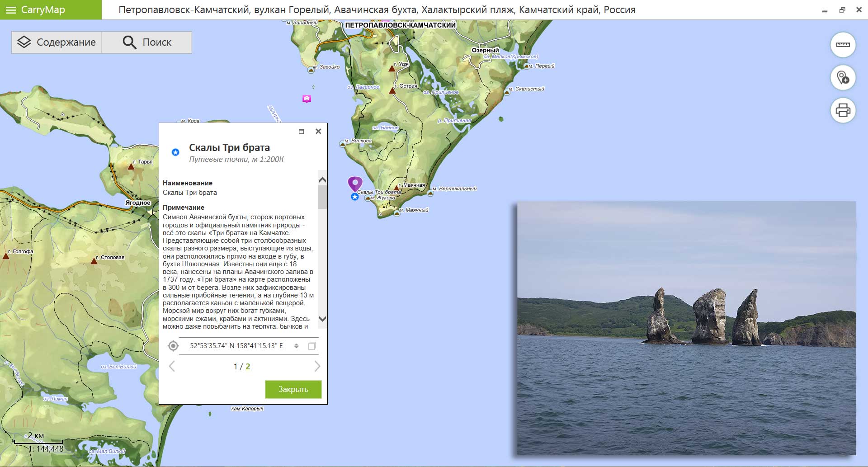Open the Поиск search tool
This screenshot has height=467, width=868.
147,42
